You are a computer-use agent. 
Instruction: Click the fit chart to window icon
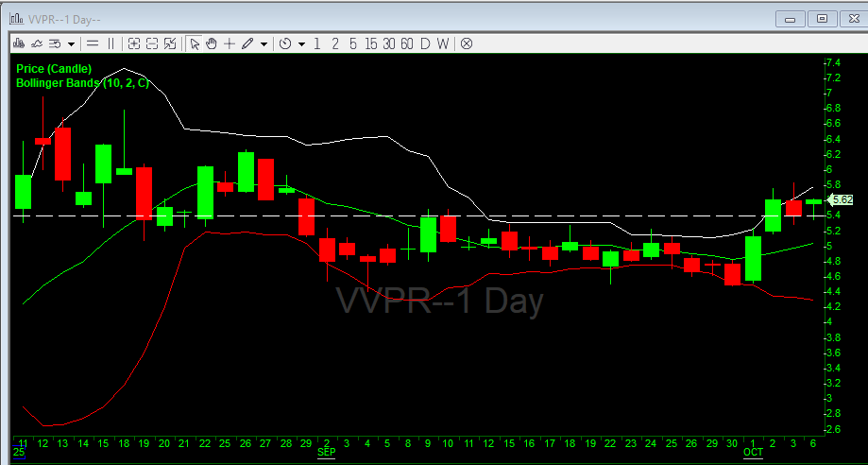170,43
